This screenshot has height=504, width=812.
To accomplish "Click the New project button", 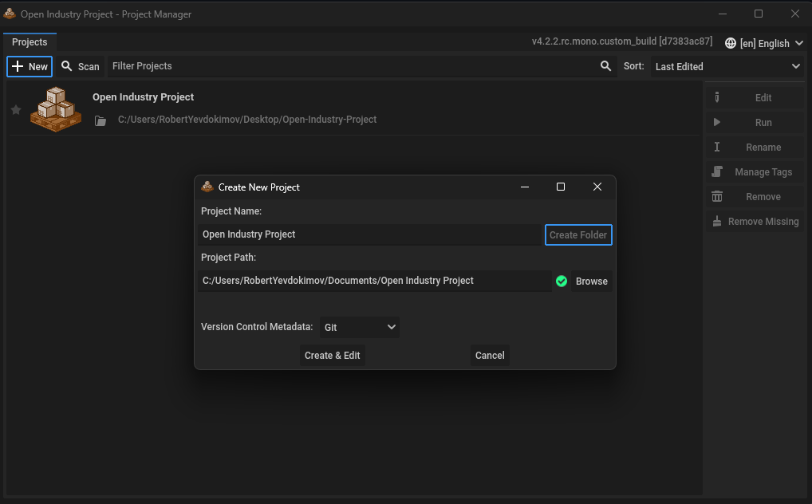I will pyautogui.click(x=30, y=66).
